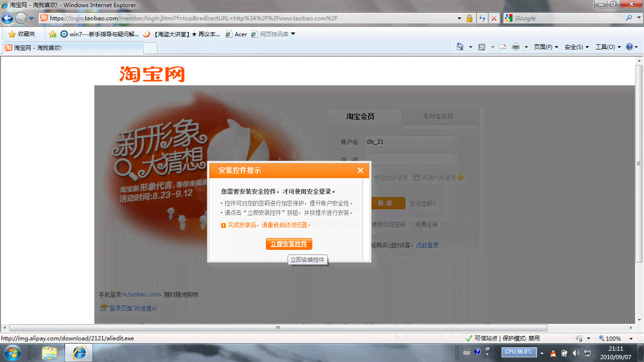The height and width of the screenshot is (362, 644).
Task: Click the address bar URL field
Action: [248, 18]
